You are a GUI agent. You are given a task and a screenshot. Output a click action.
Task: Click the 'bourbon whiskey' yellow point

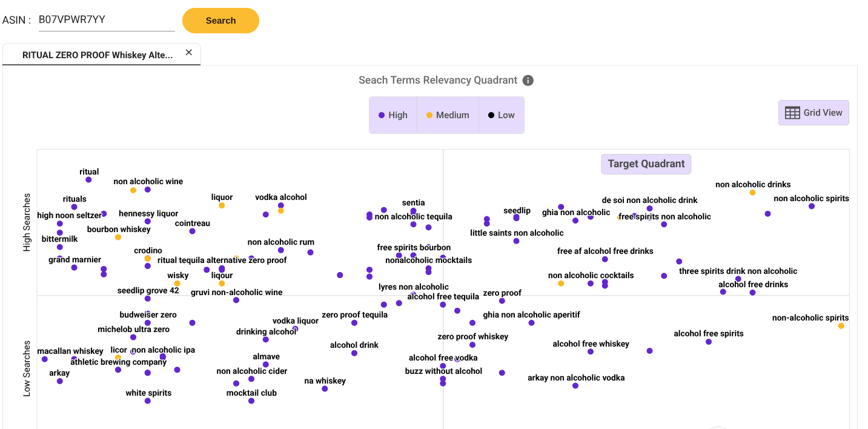(x=118, y=238)
